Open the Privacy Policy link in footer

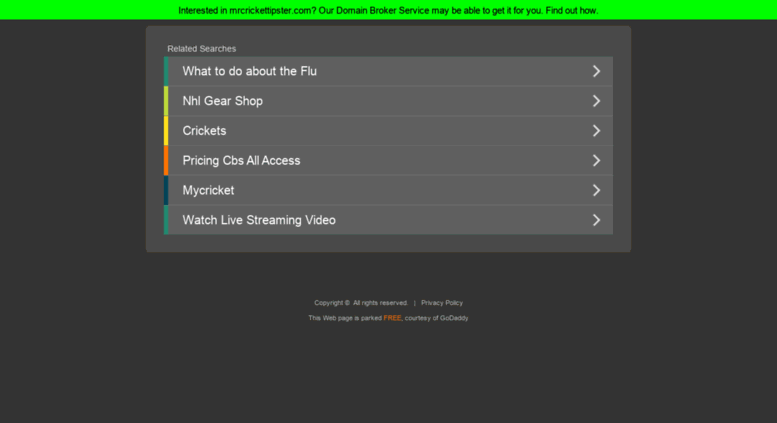[442, 303]
